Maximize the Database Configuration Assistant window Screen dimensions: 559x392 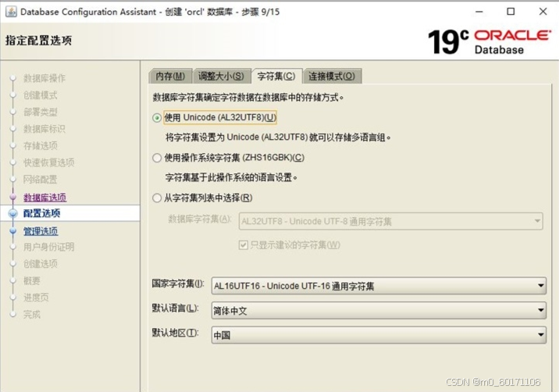[511, 12]
